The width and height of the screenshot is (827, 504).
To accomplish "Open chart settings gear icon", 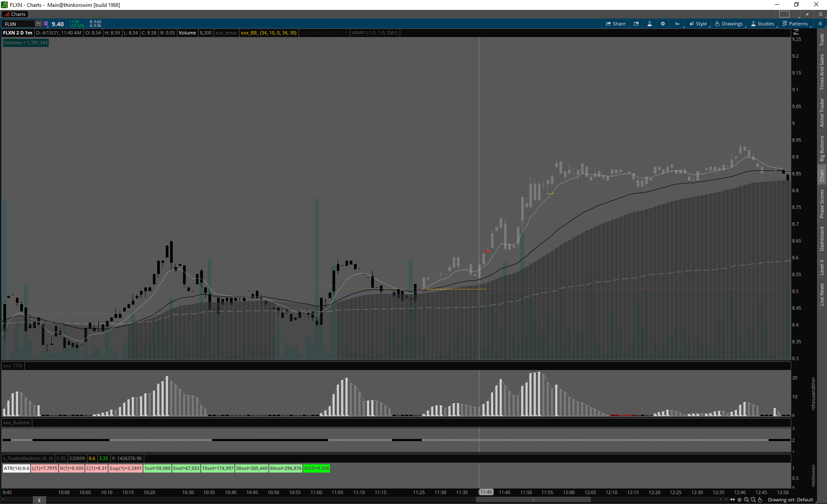I will (663, 24).
